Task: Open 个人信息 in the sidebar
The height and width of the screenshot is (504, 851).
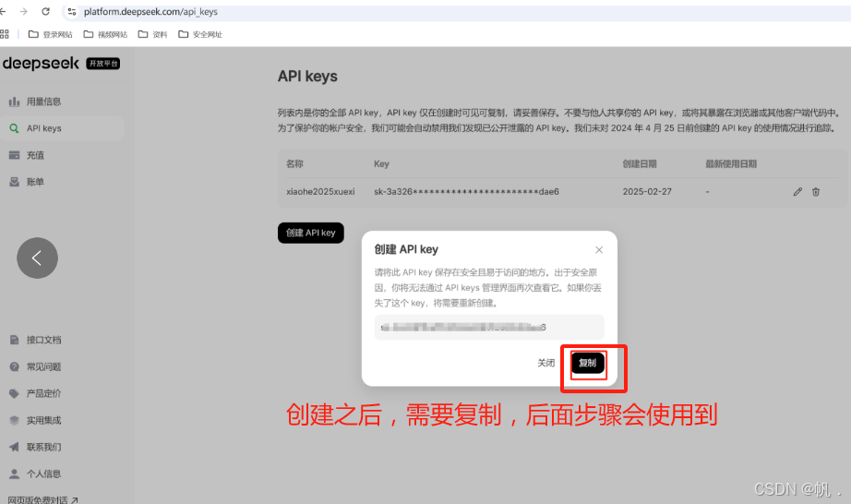Action: pyautogui.click(x=43, y=474)
